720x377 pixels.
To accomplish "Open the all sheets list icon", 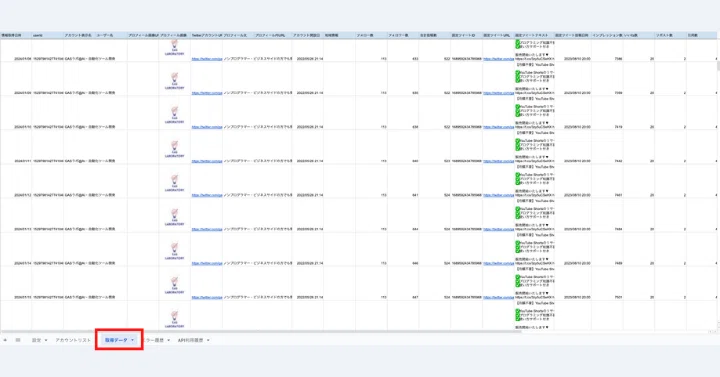I will (18, 340).
